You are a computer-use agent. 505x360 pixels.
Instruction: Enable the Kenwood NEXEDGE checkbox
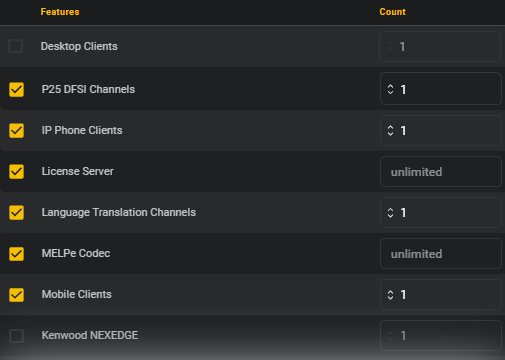pyautogui.click(x=16, y=336)
